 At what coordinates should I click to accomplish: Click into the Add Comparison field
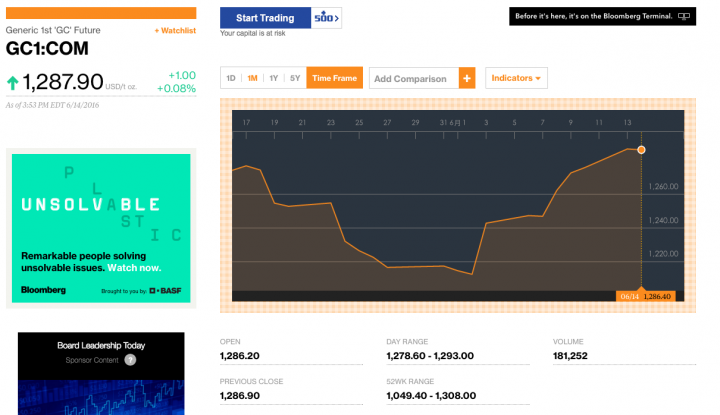(414, 79)
